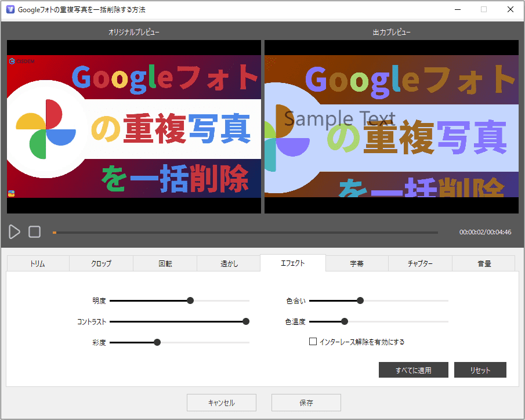The height and width of the screenshot is (420, 525).
Task: Click the 明度 slider handle
Action: click(190, 300)
